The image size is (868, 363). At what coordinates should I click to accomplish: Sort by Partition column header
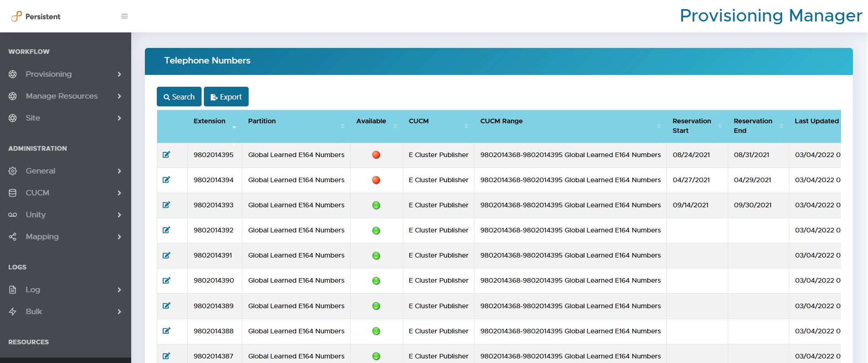point(296,126)
